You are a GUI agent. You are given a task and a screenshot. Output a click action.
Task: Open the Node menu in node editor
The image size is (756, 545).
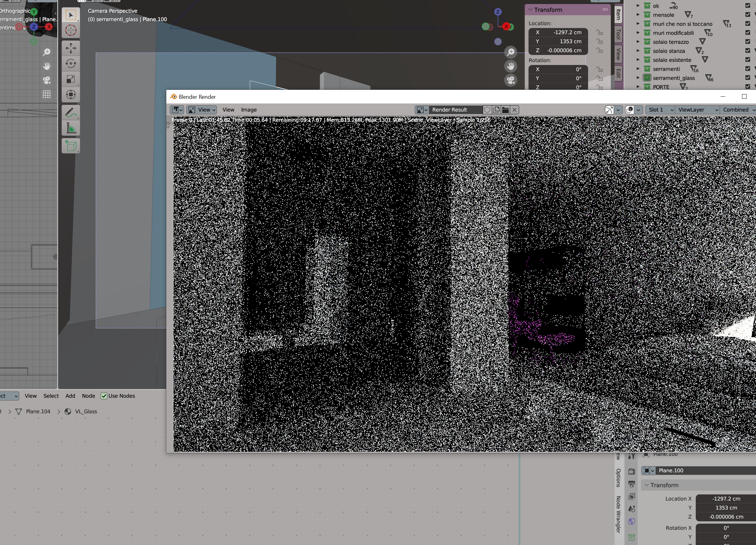tap(88, 396)
